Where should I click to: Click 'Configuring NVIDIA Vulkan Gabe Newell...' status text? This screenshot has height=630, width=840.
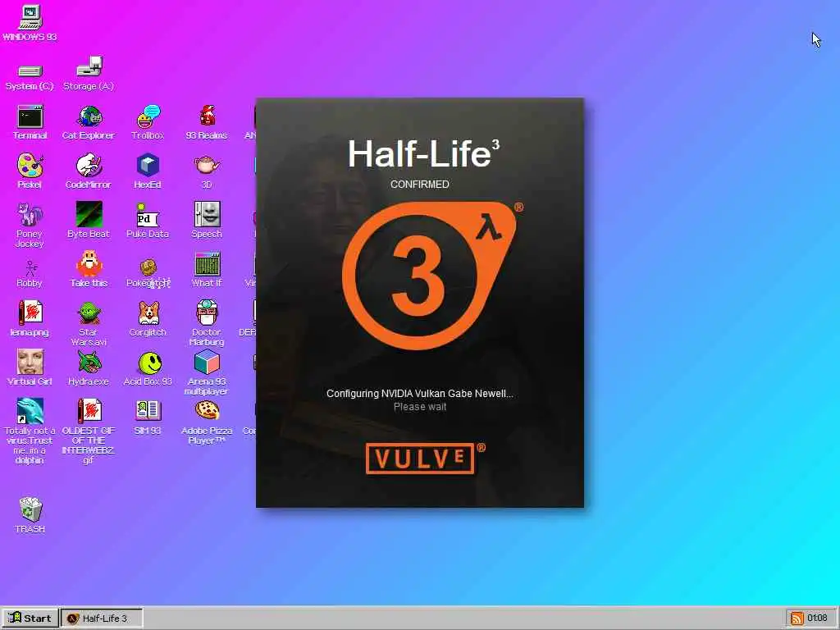pos(419,394)
